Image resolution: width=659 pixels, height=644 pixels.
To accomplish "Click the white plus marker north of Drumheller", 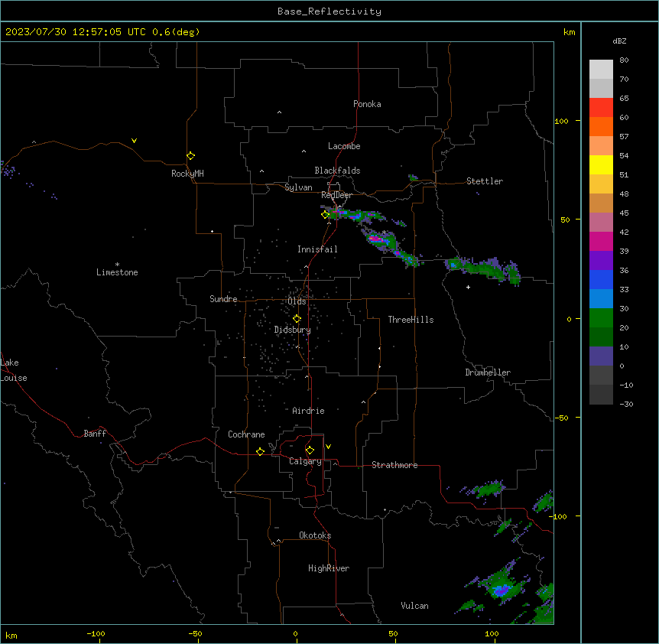I will 468,287.
